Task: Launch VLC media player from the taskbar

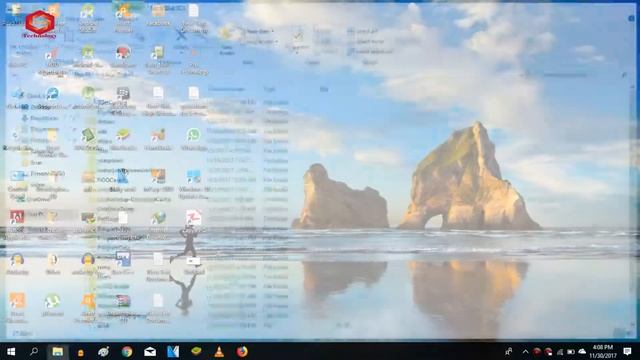Action: point(219,351)
